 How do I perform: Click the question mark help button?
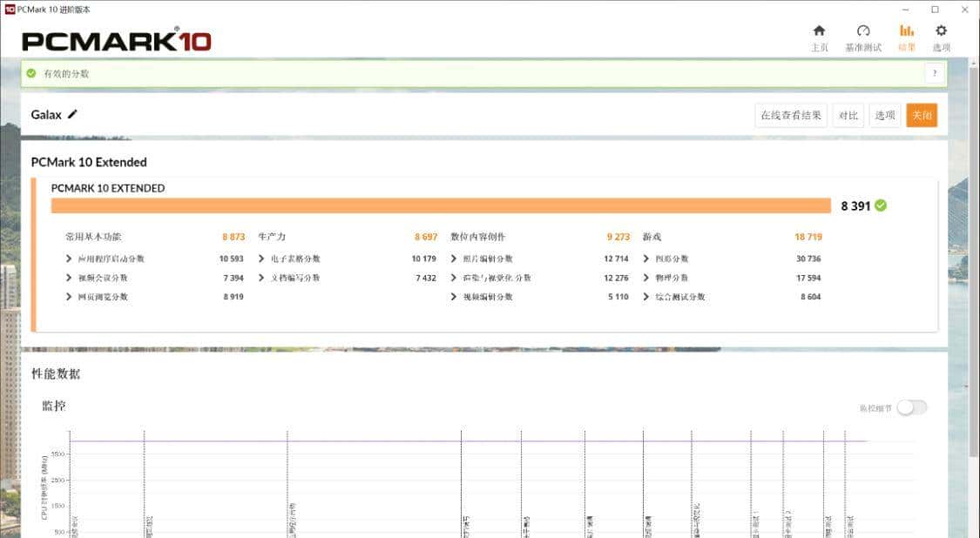tap(935, 74)
